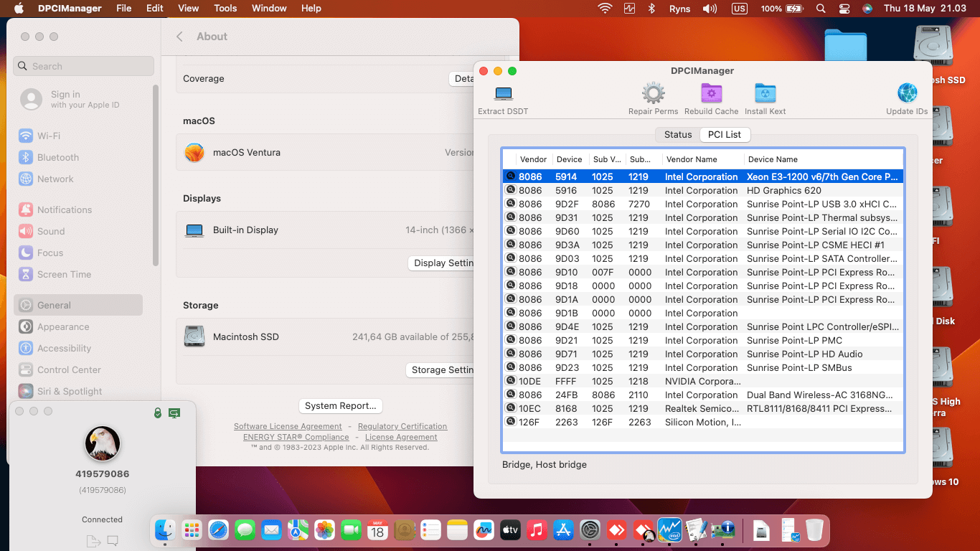Select the RTL8111/8168/8411 PCI Express row
980x551 pixels.
pyautogui.click(x=703, y=408)
